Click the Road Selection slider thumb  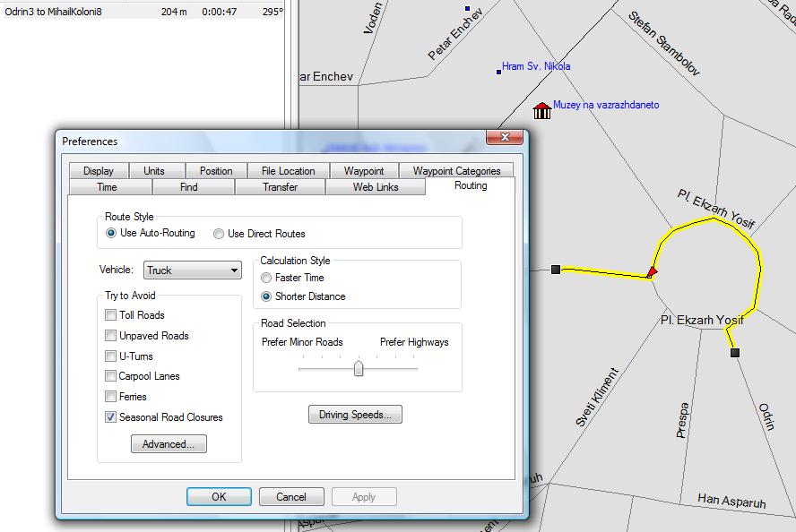click(359, 368)
